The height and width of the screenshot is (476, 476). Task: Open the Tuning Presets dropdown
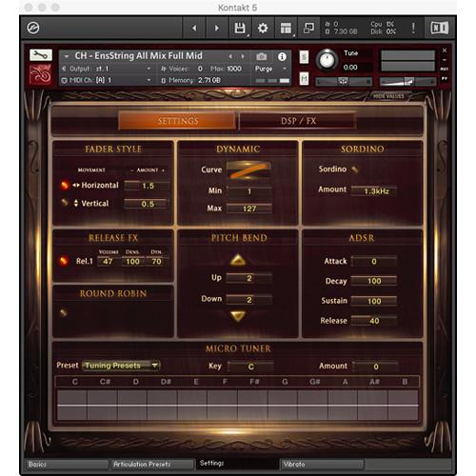[121, 366]
